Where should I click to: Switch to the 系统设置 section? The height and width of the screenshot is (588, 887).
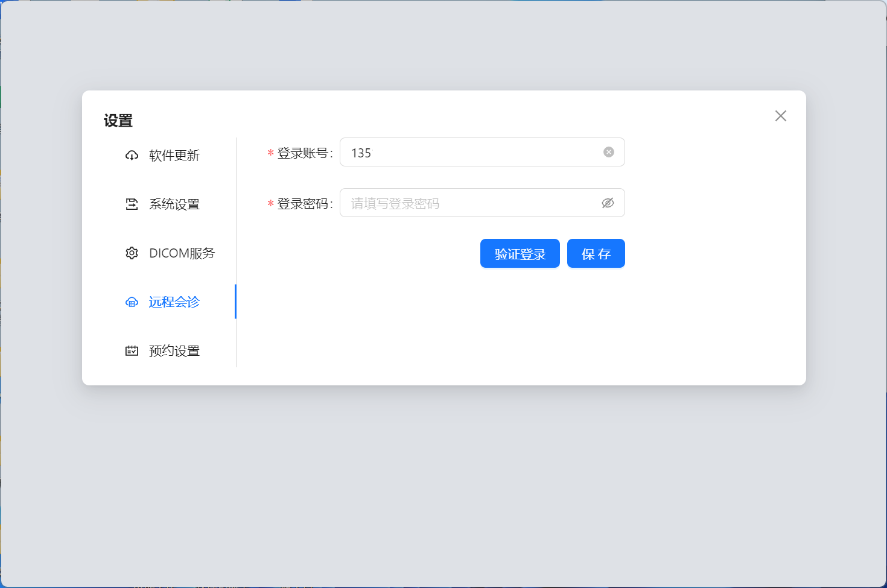click(174, 204)
